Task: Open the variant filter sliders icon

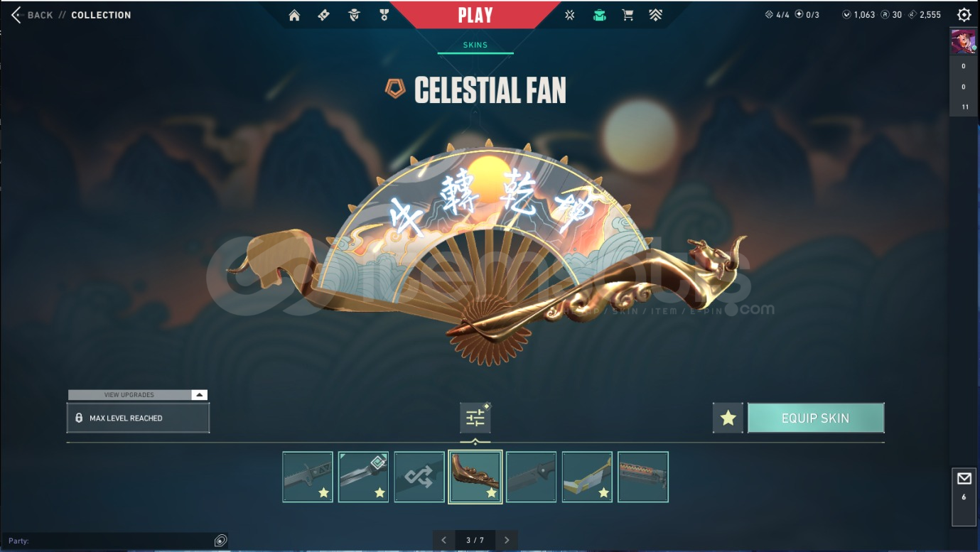Action: 475,418
